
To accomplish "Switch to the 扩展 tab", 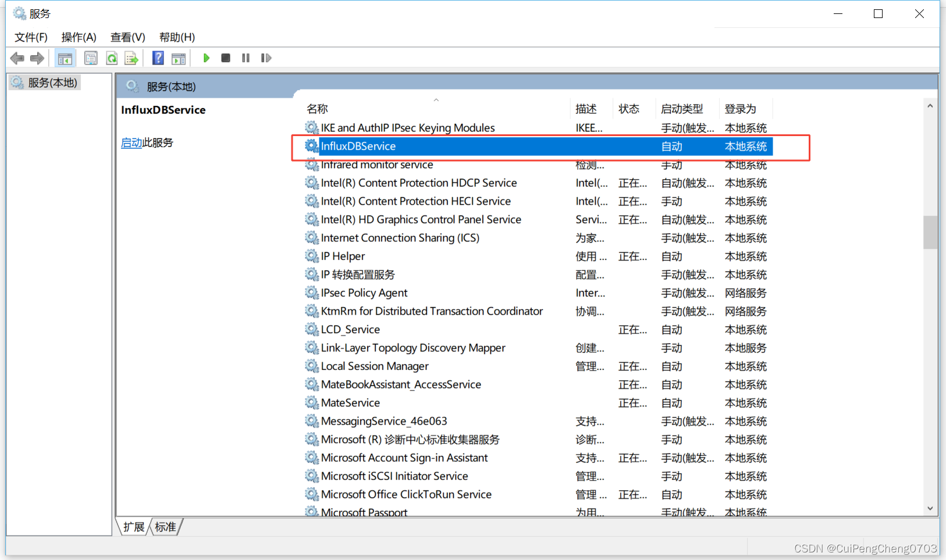I will [134, 527].
